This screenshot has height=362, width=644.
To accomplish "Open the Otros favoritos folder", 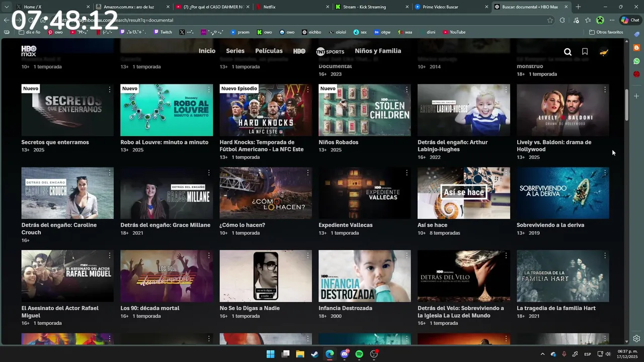I will (x=606, y=32).
